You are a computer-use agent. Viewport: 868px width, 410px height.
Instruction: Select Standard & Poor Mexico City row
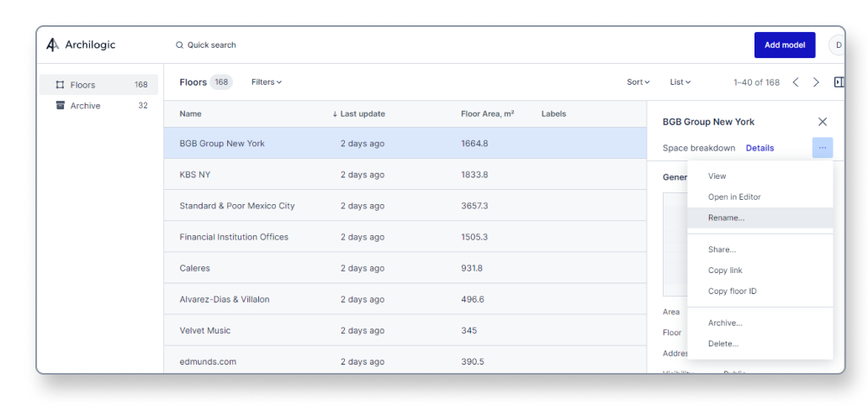pyautogui.click(x=405, y=205)
